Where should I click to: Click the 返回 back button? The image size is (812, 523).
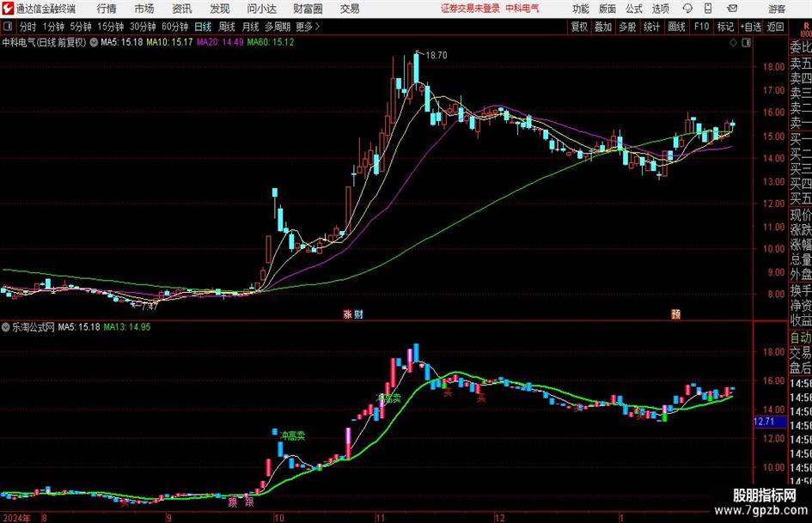click(776, 27)
